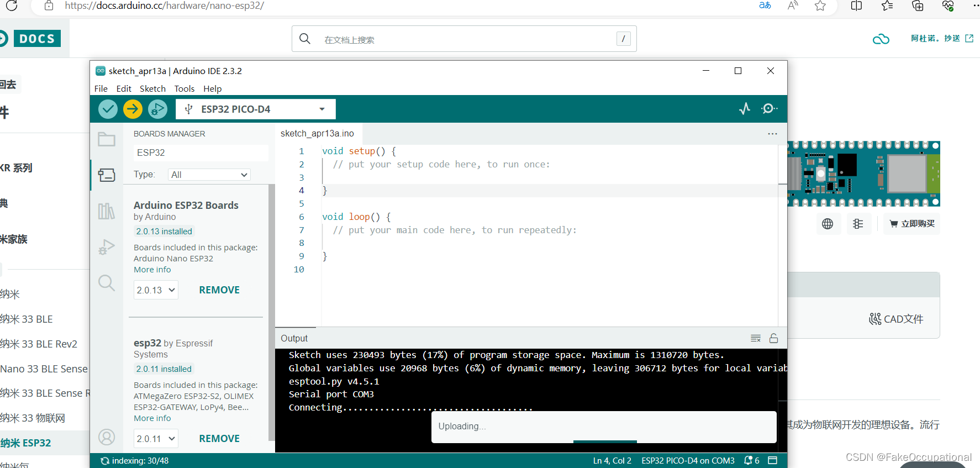Open the Library Manager sidebar icon

tap(107, 211)
